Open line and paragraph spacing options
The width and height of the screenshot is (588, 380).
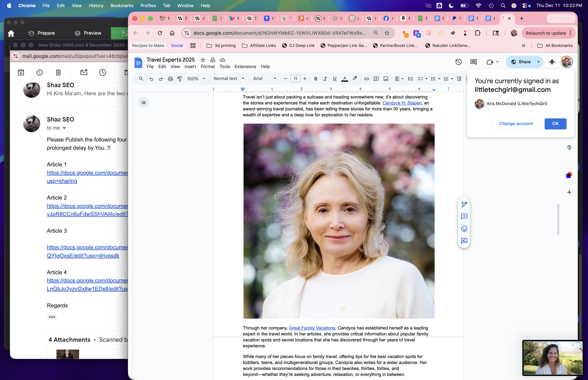coord(410,79)
